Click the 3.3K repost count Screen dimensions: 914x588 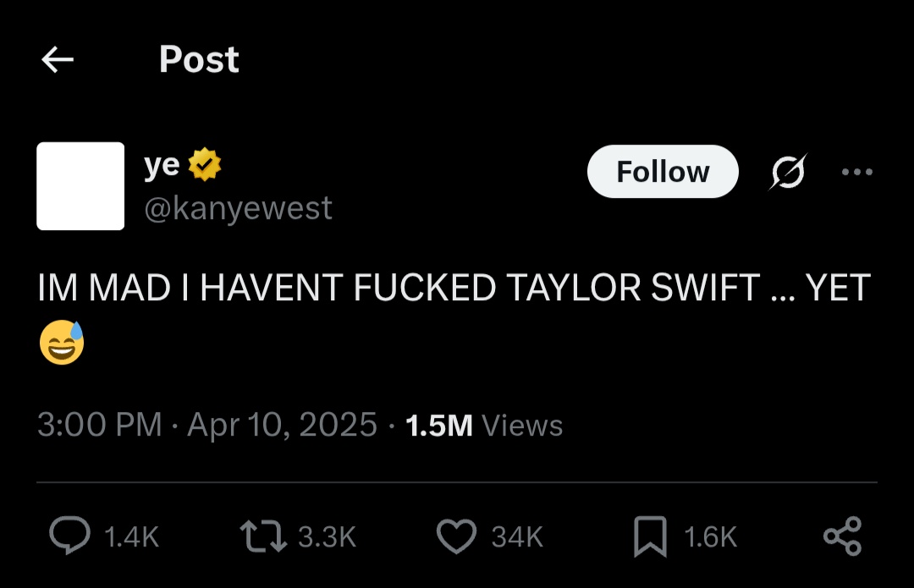[328, 536]
